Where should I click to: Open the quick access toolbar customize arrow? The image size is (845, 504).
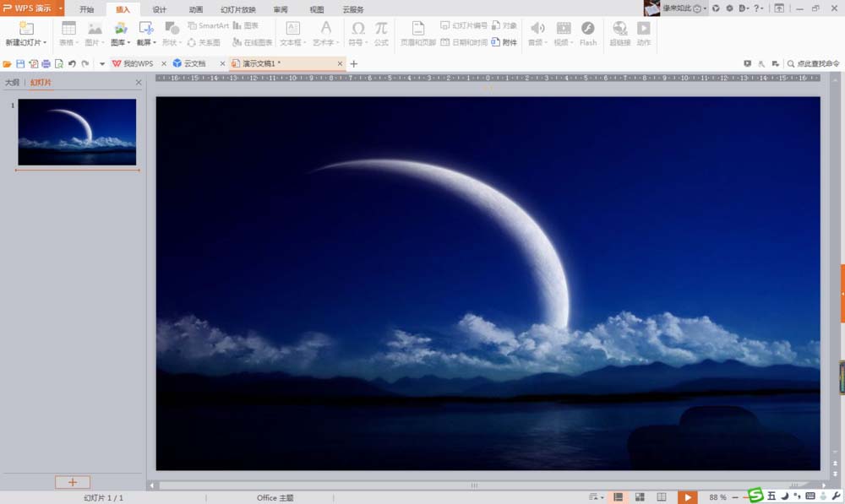click(x=102, y=63)
